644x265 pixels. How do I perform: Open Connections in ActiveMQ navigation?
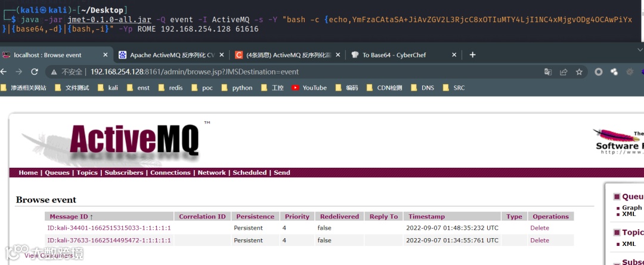(171, 172)
